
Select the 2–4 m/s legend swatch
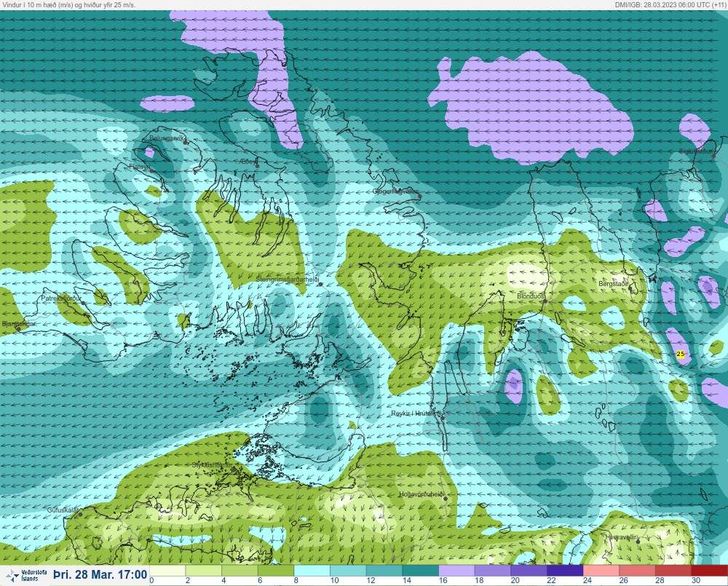[204, 570]
